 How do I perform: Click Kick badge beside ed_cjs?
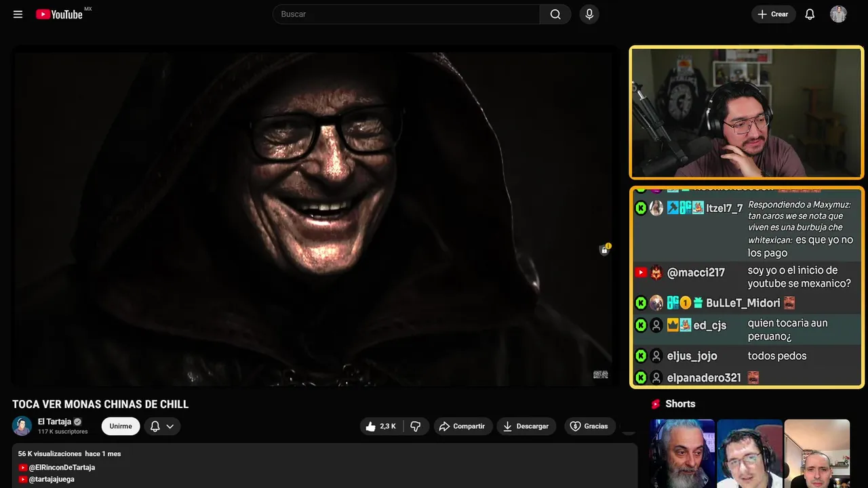(x=641, y=325)
